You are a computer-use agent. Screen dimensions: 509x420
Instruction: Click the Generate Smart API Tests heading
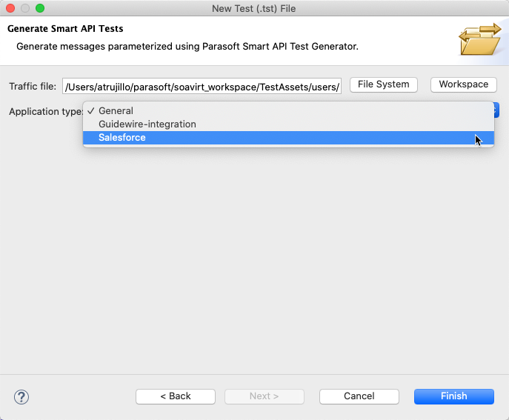point(65,29)
